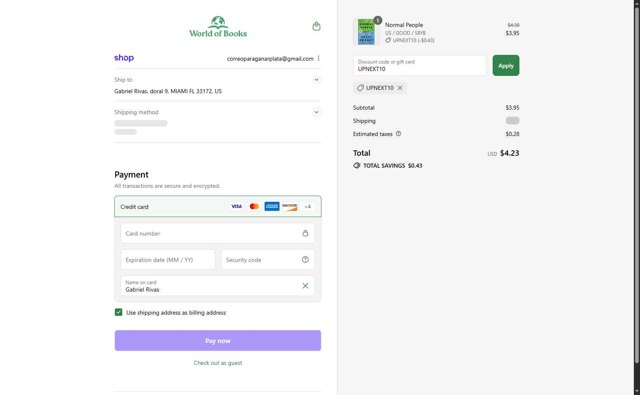The image size is (640, 395).
Task: Click the account email address text
Action: point(270,59)
